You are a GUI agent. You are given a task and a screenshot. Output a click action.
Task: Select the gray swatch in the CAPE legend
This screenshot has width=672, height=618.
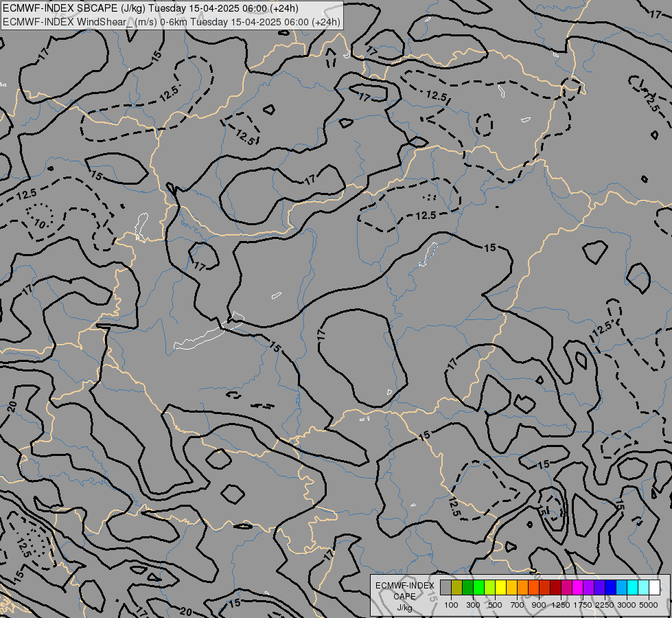click(445, 587)
